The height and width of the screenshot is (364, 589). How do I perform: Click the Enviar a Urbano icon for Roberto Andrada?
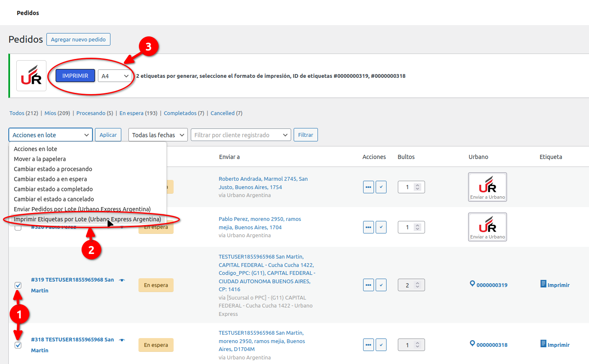(487, 187)
